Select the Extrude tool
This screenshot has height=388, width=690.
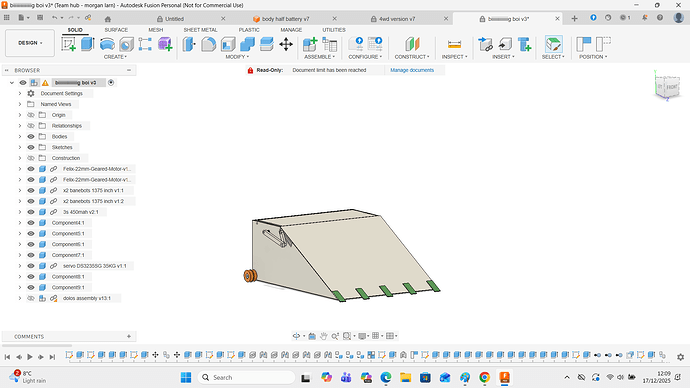88,44
